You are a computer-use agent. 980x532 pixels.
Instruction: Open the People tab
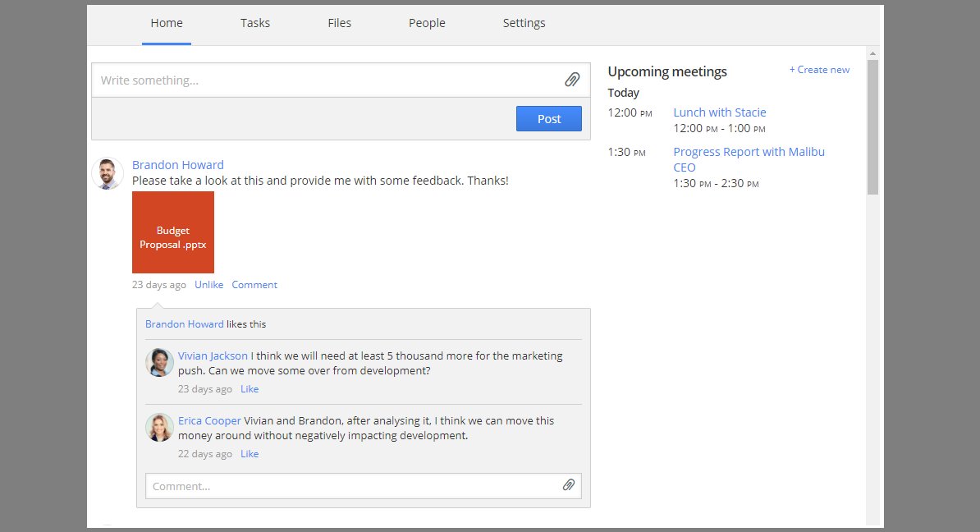[427, 23]
